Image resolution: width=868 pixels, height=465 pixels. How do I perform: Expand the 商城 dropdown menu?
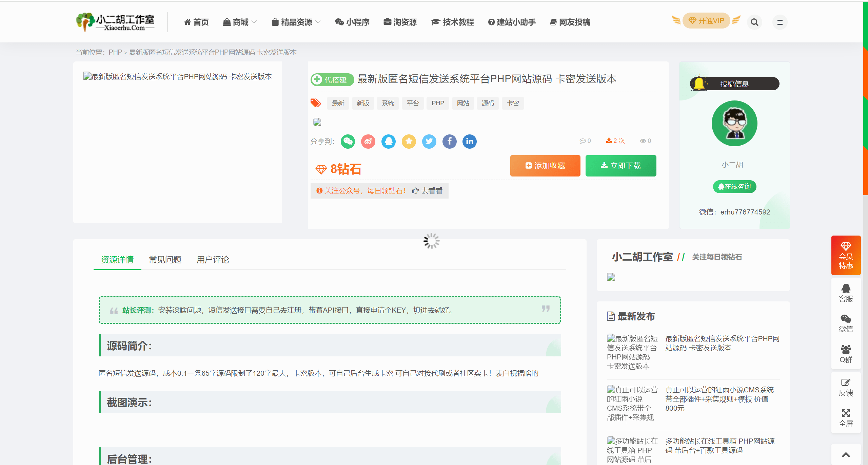point(240,22)
